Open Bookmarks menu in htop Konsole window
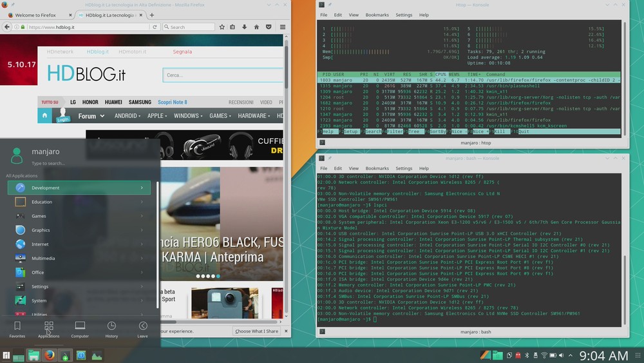The image size is (644, 363). [x=377, y=15]
